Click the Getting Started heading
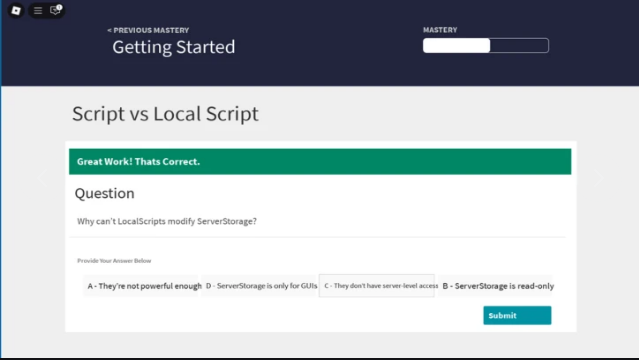The height and width of the screenshot is (360, 639). [x=174, y=47]
